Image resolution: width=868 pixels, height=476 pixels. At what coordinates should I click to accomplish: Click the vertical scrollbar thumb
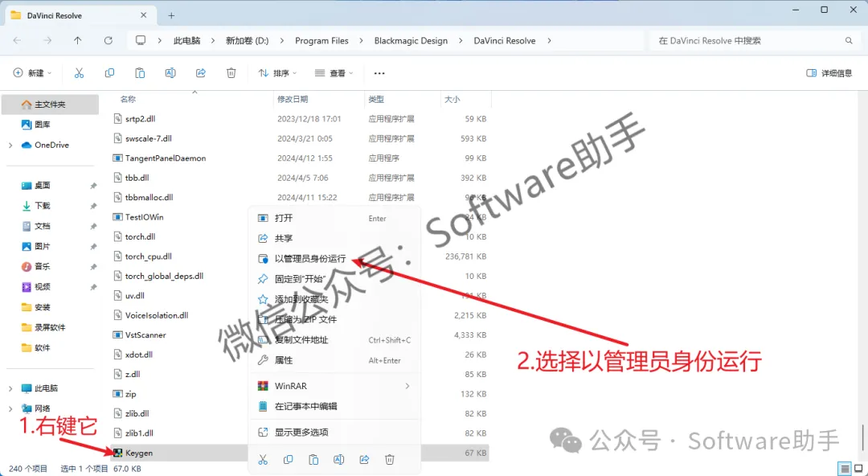tap(862, 437)
